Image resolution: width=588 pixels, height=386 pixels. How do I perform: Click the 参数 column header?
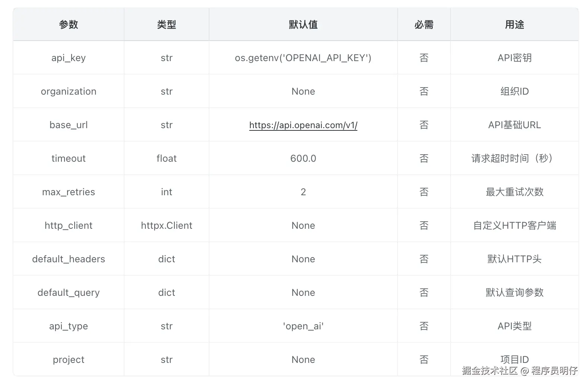[x=69, y=25]
